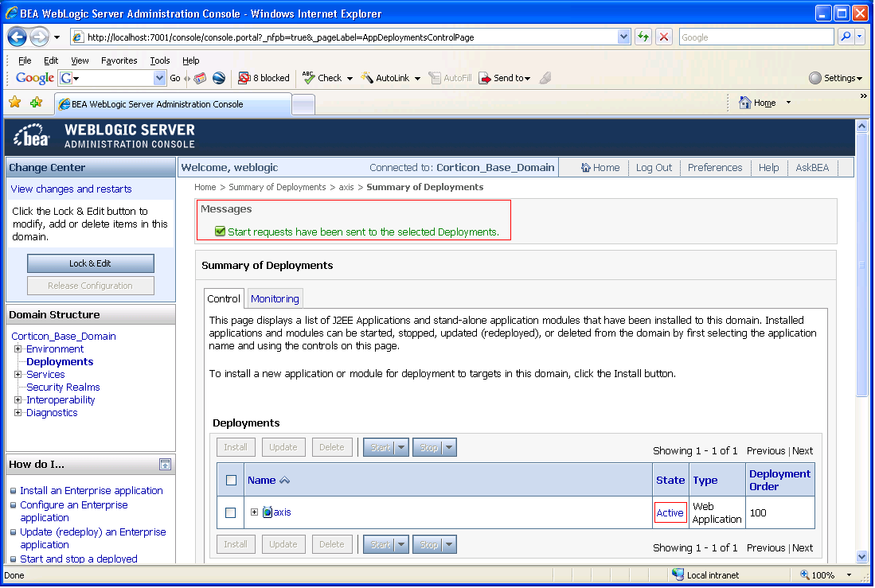
Task: Click the axis web application icon
Action: [268, 512]
